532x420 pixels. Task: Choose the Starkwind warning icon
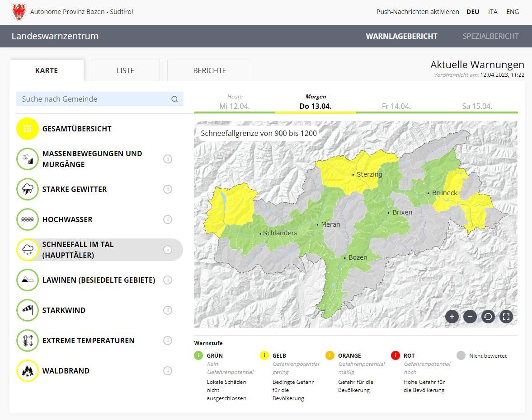click(x=28, y=310)
